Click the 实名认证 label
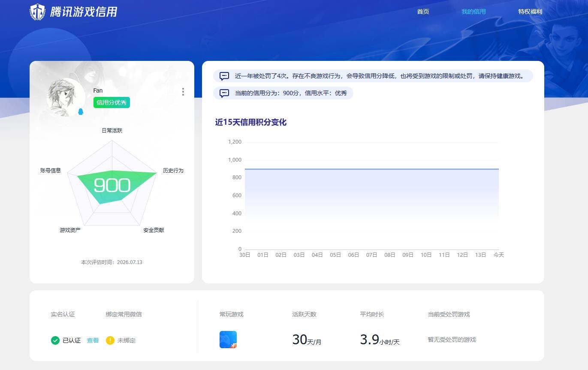The width and height of the screenshot is (588, 370). [63, 314]
